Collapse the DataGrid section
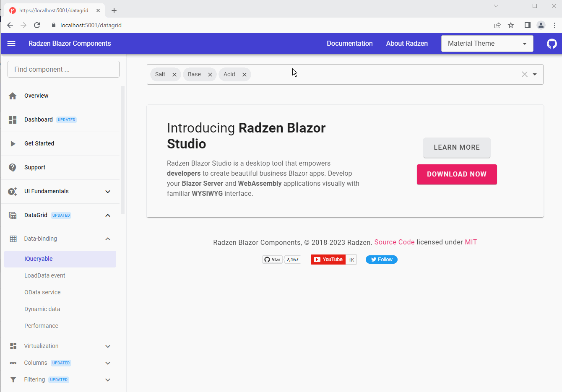562x392 pixels. [x=108, y=215]
